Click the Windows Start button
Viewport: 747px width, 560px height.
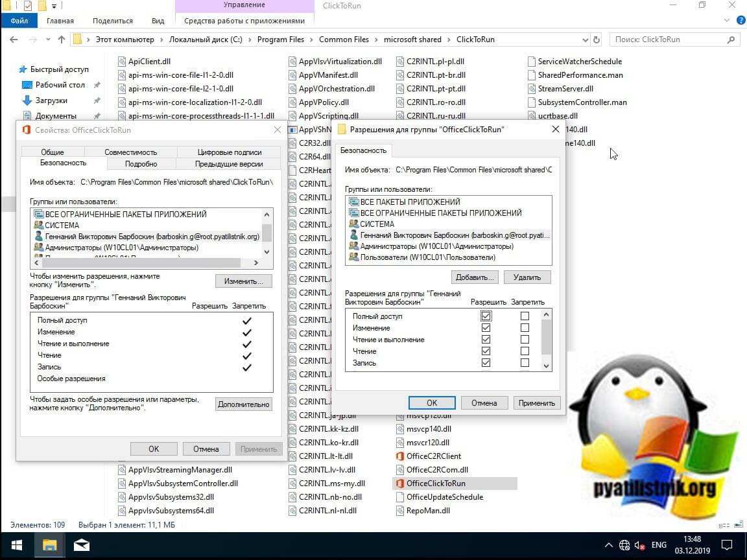click(x=16, y=545)
